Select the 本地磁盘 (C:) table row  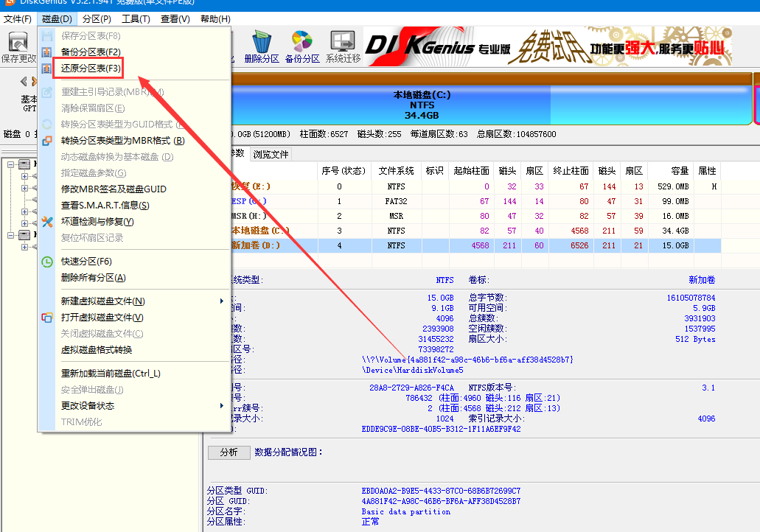point(476,231)
